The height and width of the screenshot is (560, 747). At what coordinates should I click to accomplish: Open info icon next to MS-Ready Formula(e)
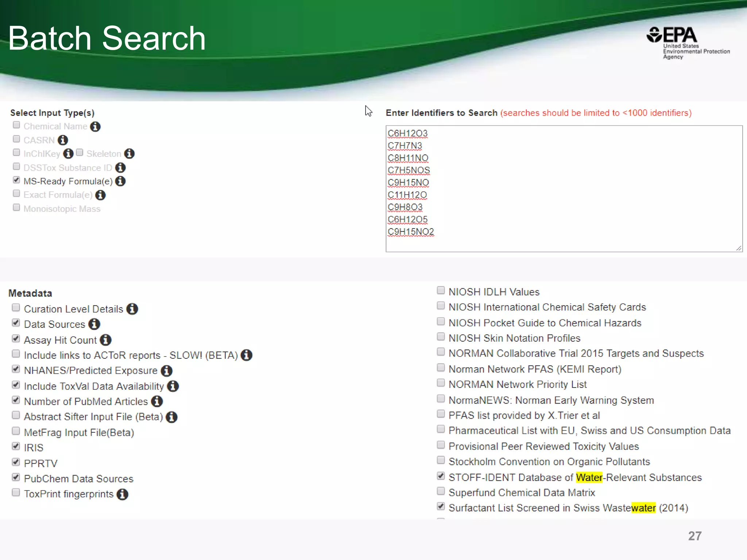tap(120, 181)
